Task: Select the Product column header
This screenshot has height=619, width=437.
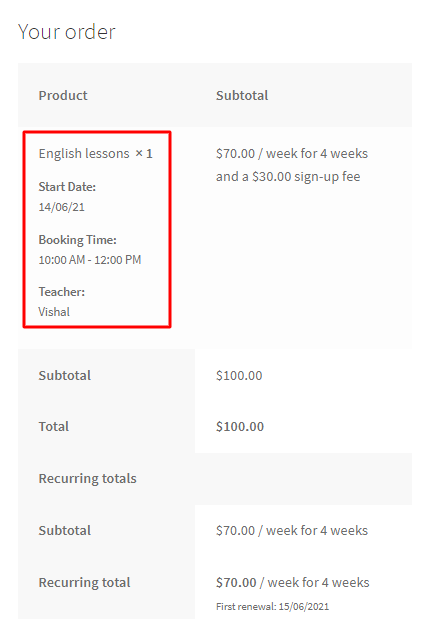Action: (63, 96)
